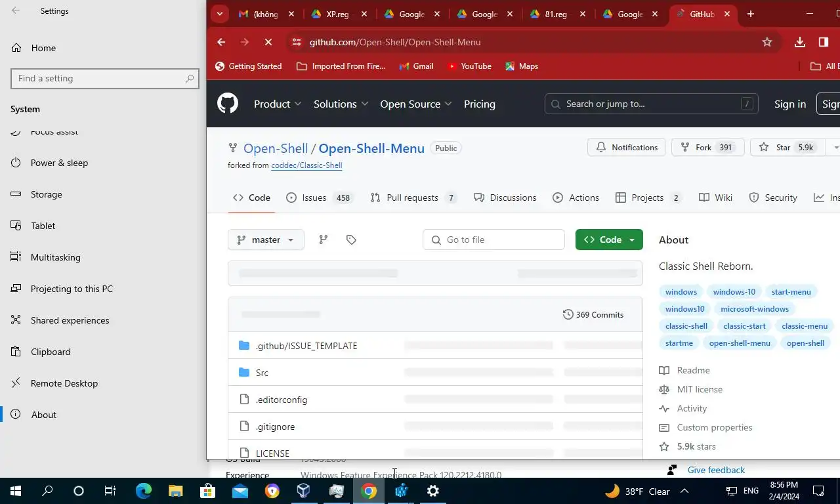Open Chrome side panel icon
840x504 pixels.
pos(824,42)
